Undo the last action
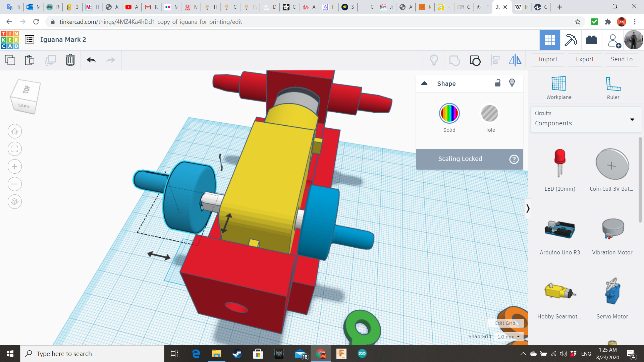The height and width of the screenshot is (362, 644). coord(91,60)
